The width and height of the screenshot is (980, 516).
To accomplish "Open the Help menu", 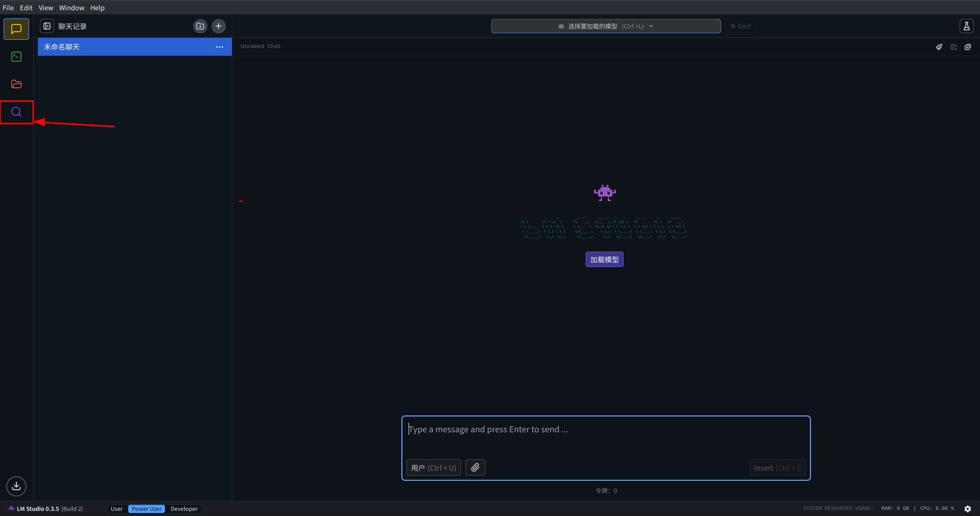I will click(x=98, y=8).
